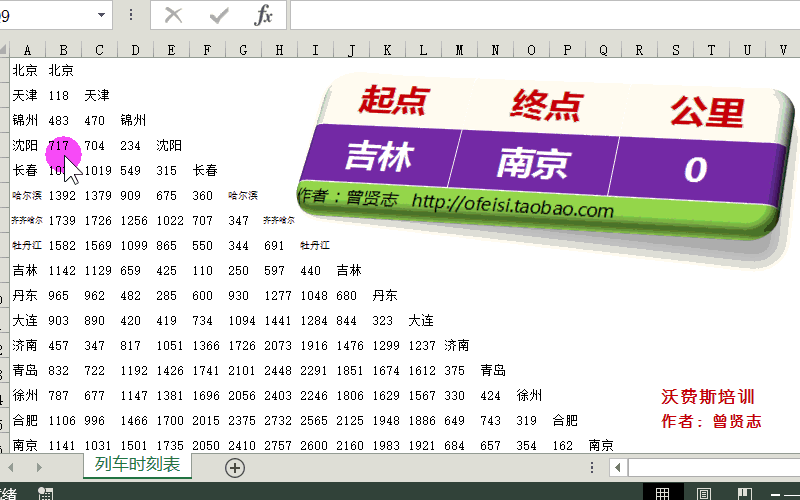Switch to the 列车时刻表 sheet tab
Viewport: 800px width, 500px height.
[137, 464]
